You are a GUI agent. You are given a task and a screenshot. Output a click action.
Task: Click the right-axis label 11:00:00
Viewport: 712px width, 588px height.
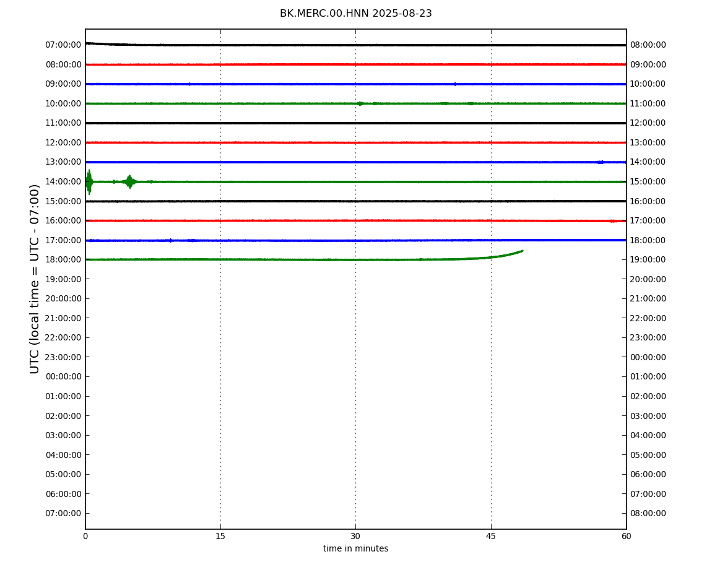648,103
